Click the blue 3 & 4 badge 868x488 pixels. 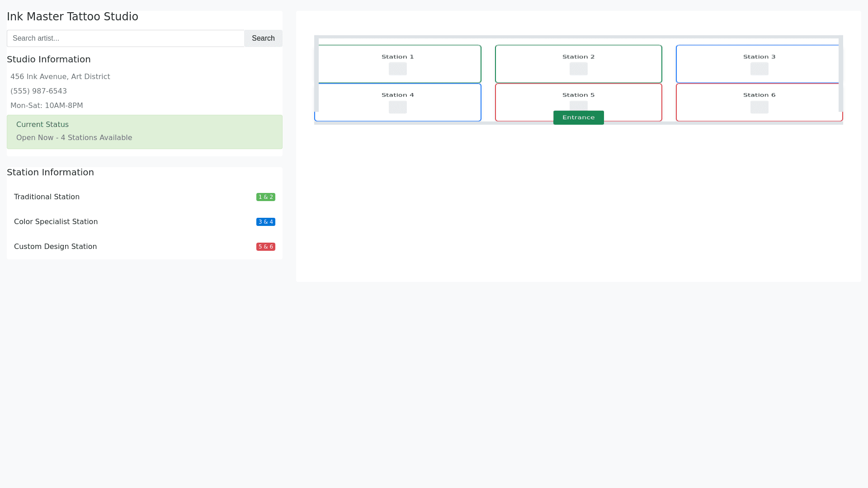pos(265,222)
